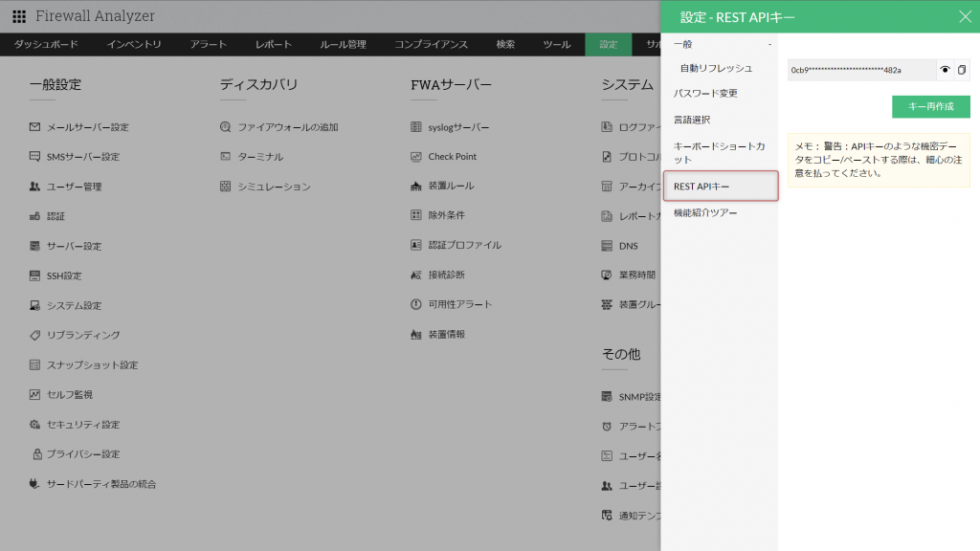Click the syslogサーバー icon
The height and width of the screenshot is (551, 980).
click(416, 127)
